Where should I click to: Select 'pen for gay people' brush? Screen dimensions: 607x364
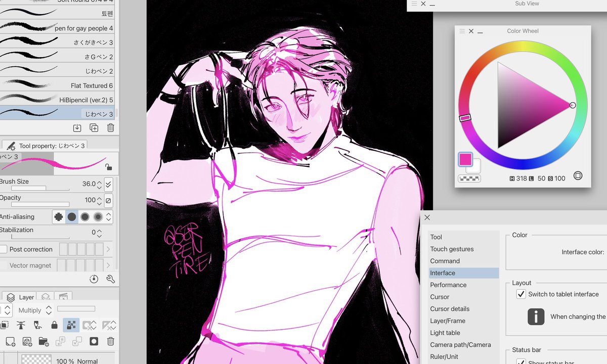click(x=58, y=28)
